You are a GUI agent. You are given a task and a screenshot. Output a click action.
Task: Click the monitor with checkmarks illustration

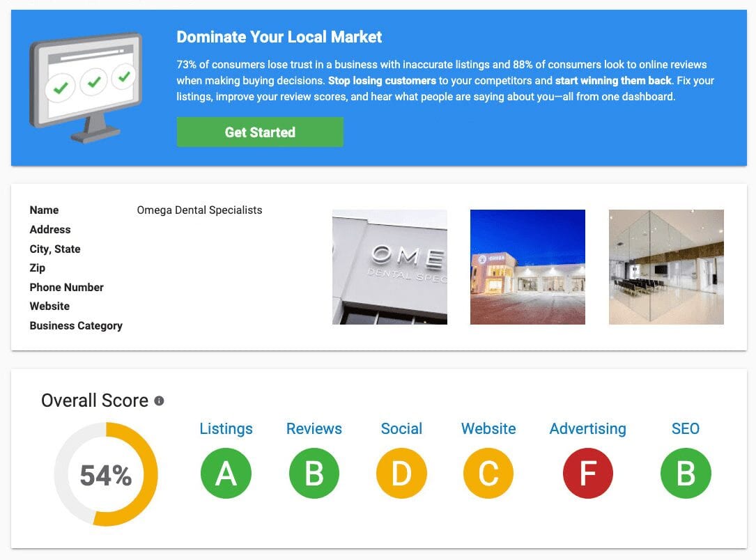86,87
